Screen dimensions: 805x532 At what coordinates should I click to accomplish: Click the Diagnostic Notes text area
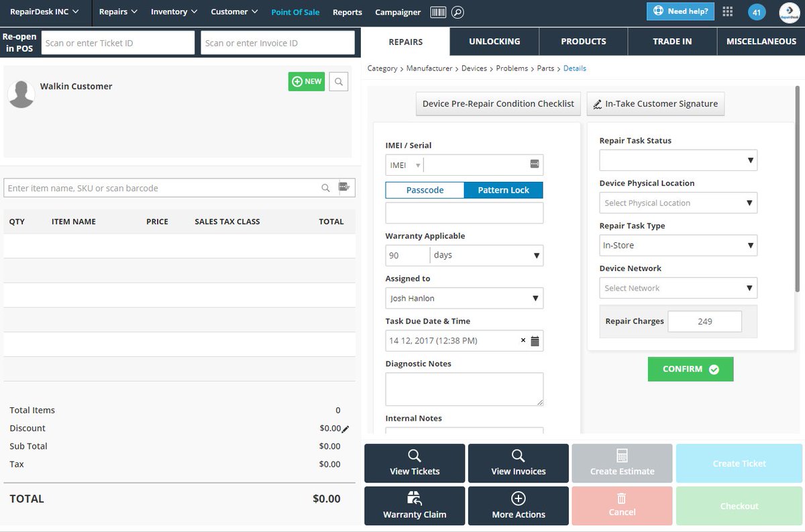click(464, 389)
